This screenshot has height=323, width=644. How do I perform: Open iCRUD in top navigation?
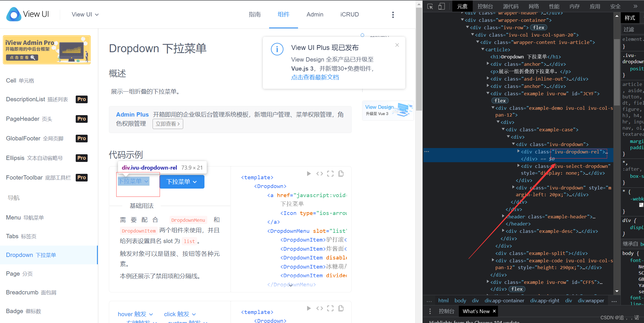349,14
